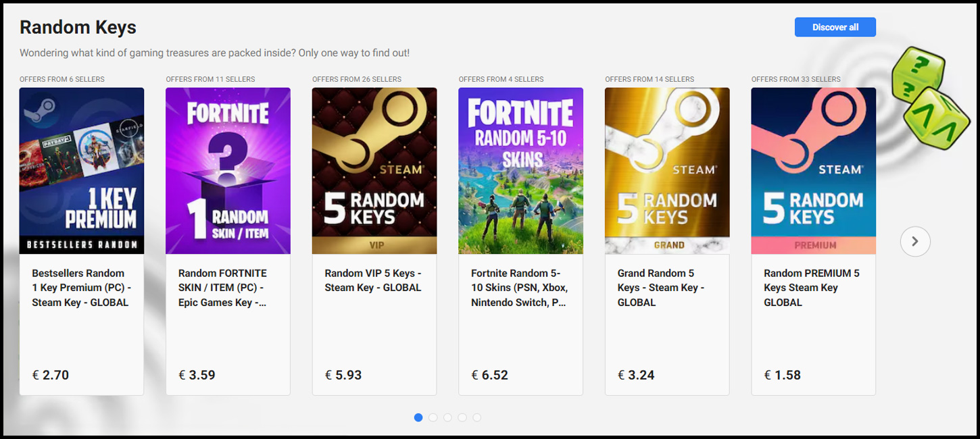Open the Fortnite 1 Random Skin image
The image size is (980, 439).
pyautogui.click(x=228, y=170)
